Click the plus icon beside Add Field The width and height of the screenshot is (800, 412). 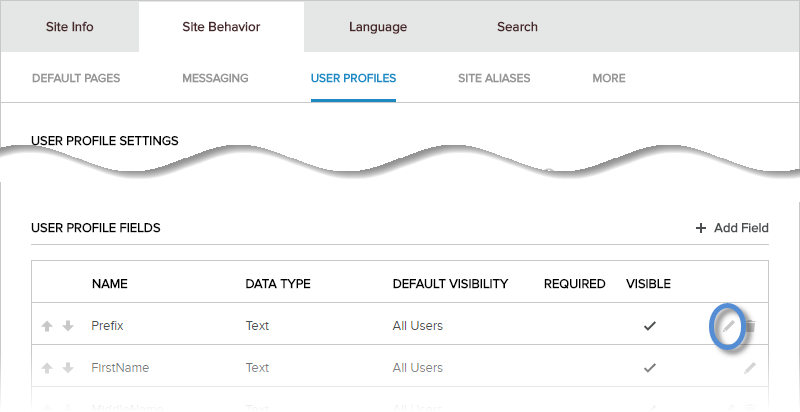click(701, 228)
